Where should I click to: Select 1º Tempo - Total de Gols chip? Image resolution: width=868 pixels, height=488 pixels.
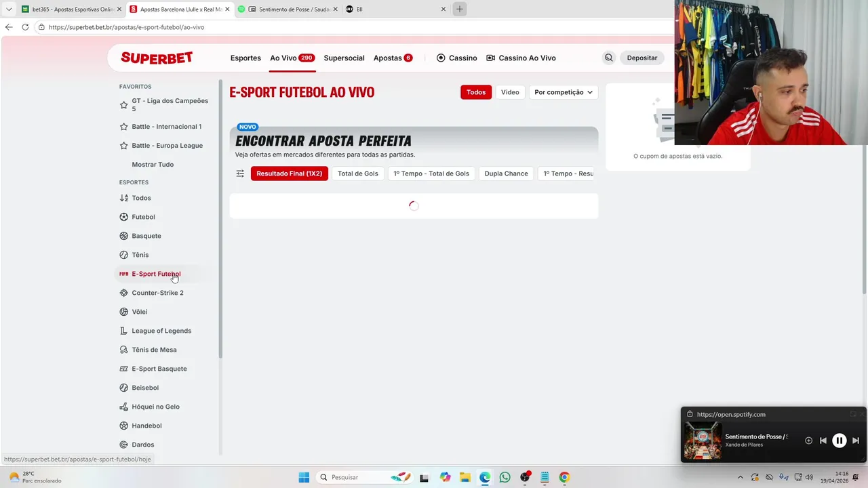pos(431,174)
